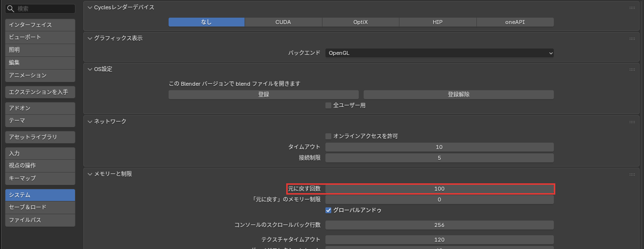Image resolution: width=644 pixels, height=249 pixels.
Task: Click the タイムアウト value field showing 10
Action: [x=440, y=147]
